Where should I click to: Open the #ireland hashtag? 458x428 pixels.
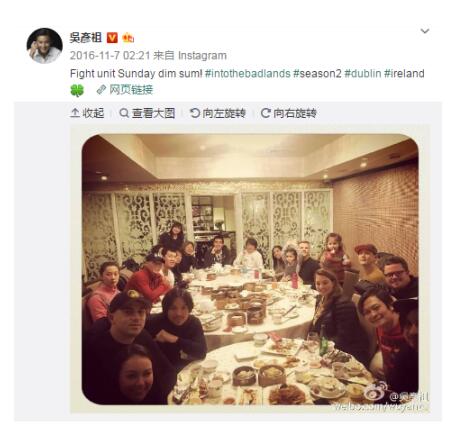(x=404, y=73)
